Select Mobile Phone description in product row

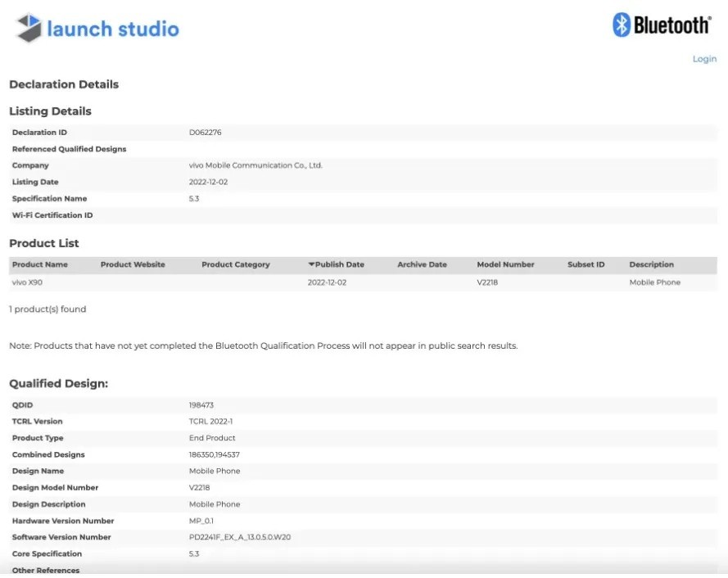[654, 282]
